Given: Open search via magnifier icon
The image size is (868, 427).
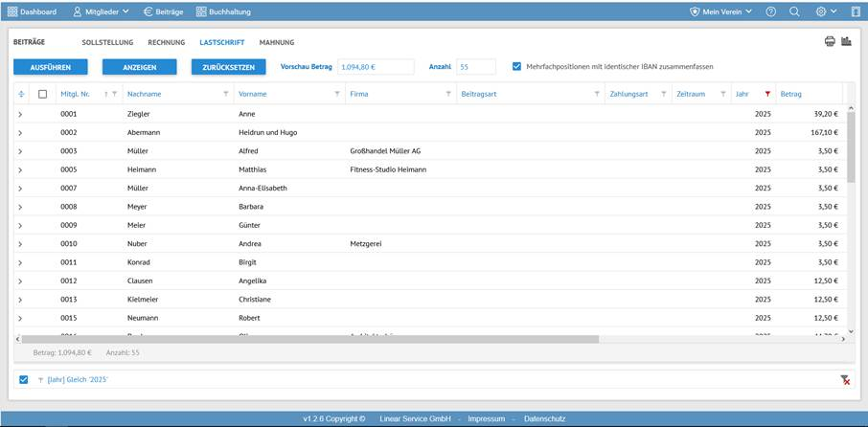Looking at the screenshot, I should 794,11.
